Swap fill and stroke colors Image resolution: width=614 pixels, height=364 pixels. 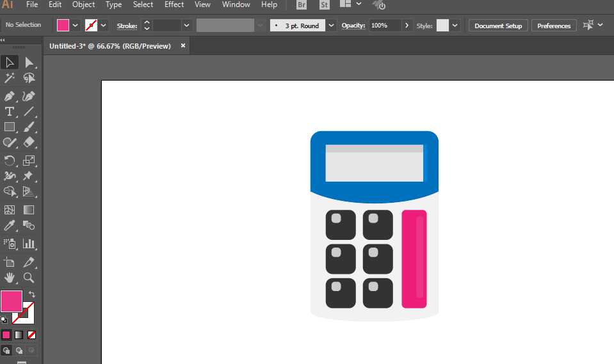(32, 294)
